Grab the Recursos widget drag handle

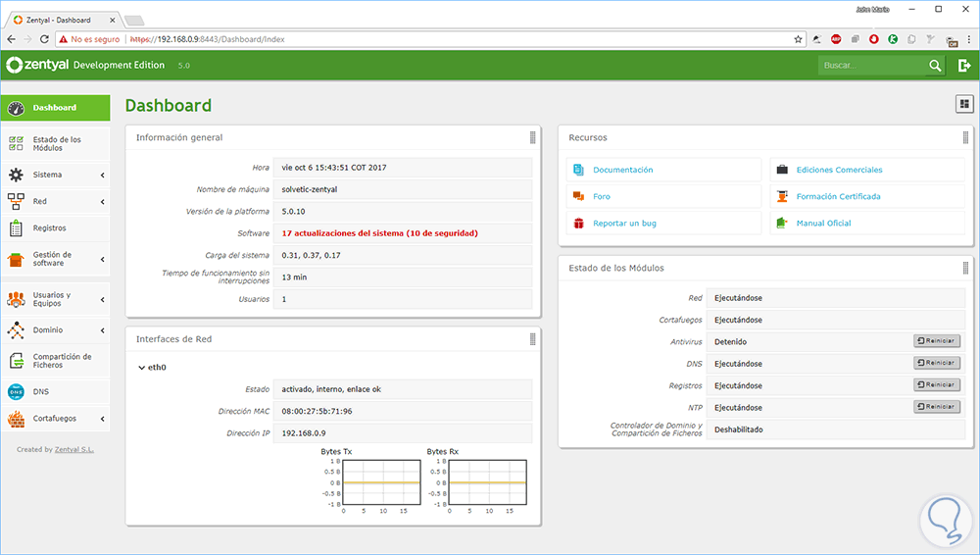click(965, 137)
